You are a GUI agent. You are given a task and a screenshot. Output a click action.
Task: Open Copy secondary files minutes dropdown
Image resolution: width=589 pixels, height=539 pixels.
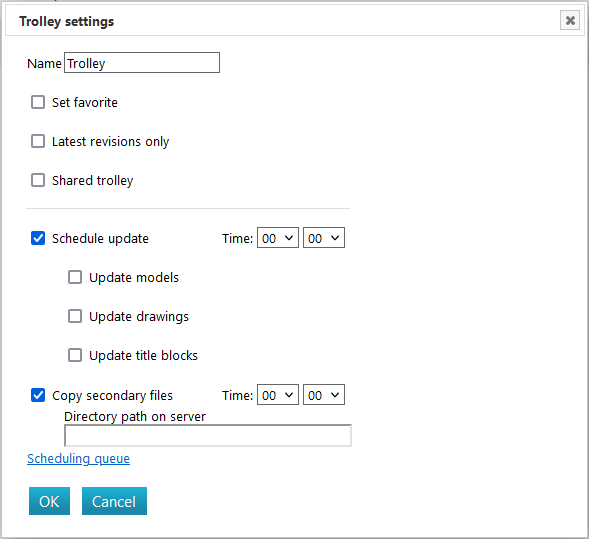pos(324,395)
